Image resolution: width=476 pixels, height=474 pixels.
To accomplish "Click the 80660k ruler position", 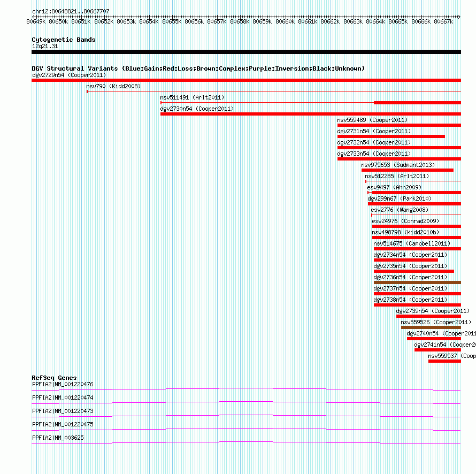I will point(285,21).
